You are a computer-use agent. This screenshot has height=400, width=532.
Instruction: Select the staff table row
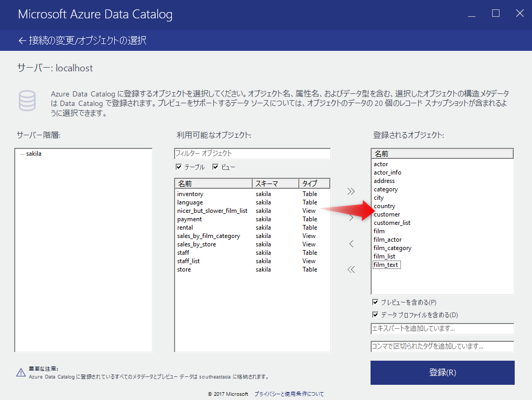tap(252, 253)
